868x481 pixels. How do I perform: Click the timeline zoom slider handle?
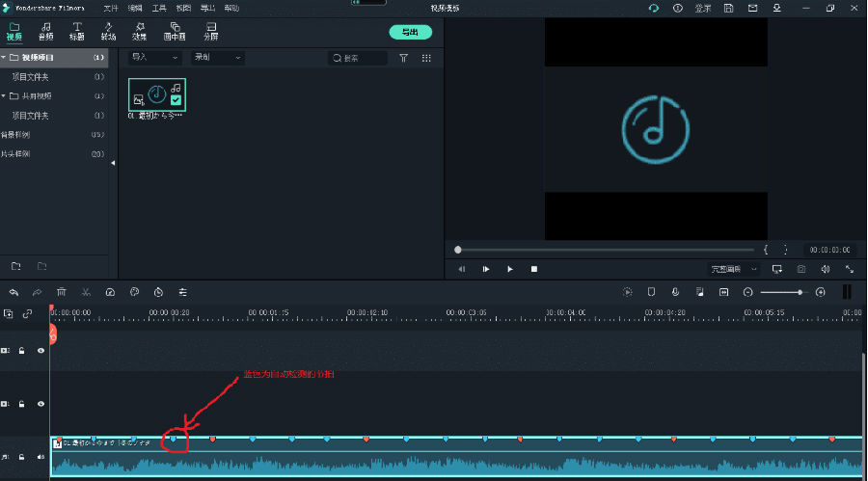pos(800,292)
